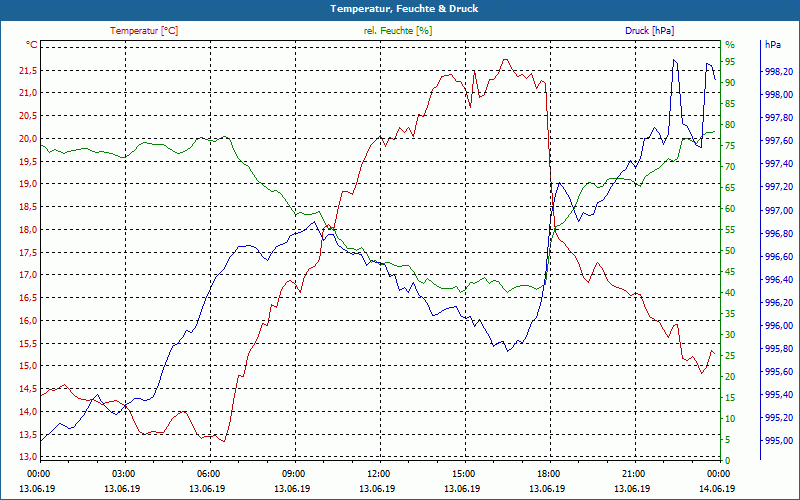The height and width of the screenshot is (500, 800).
Task: Click the '21,5' temperature axis value
Action: point(28,70)
